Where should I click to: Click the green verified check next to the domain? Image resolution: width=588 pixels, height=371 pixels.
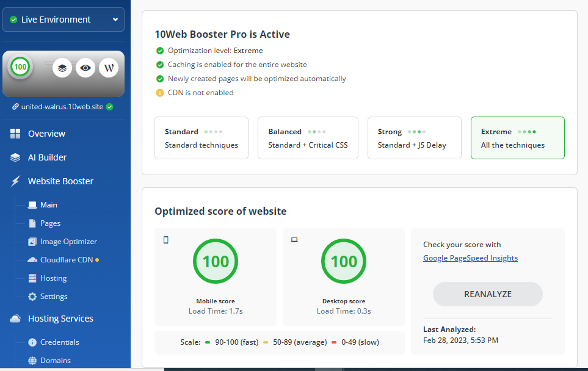pos(109,107)
